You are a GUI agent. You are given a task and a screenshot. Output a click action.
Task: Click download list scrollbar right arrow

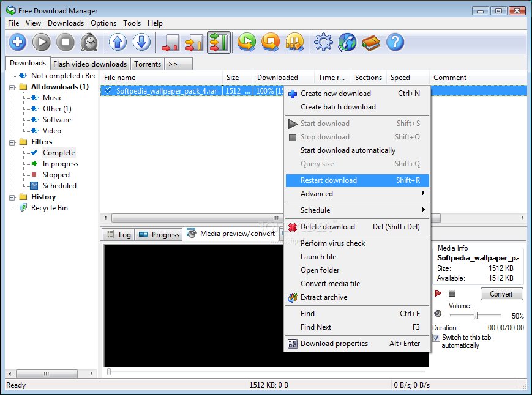(x=522, y=218)
